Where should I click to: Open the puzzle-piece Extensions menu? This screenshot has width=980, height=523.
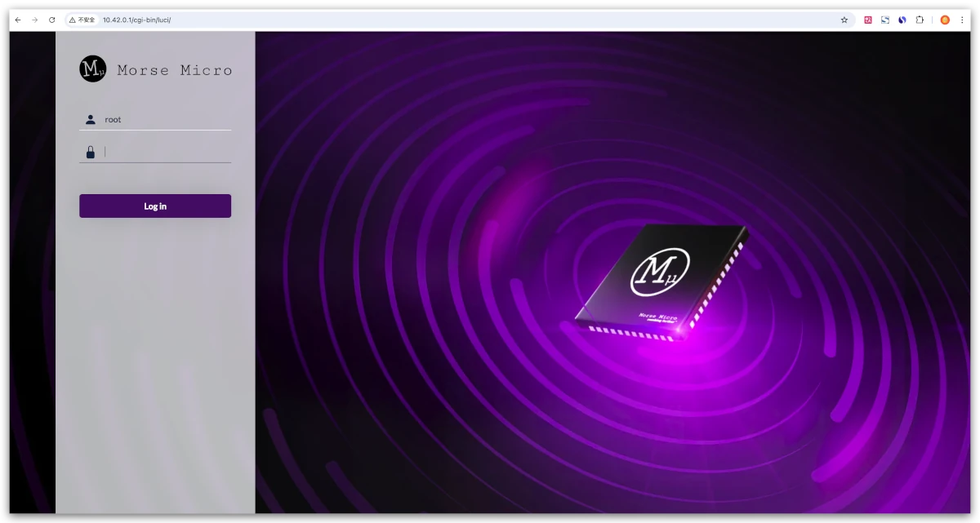[920, 20]
